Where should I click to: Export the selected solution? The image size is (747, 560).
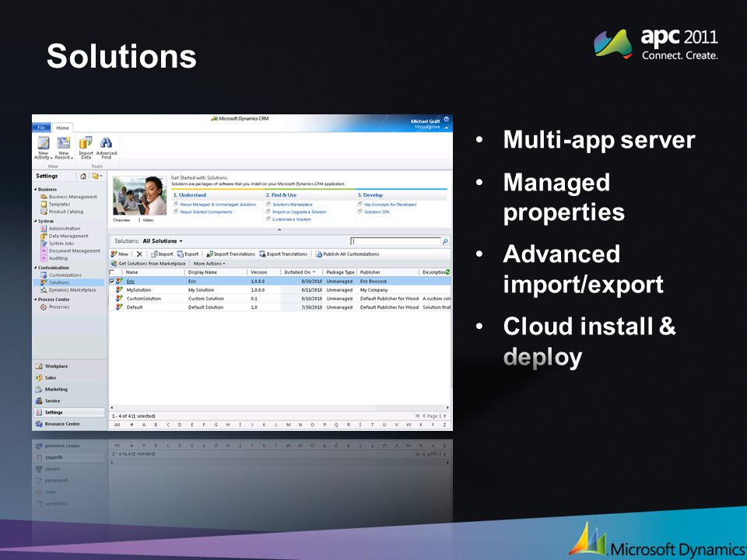pos(188,254)
